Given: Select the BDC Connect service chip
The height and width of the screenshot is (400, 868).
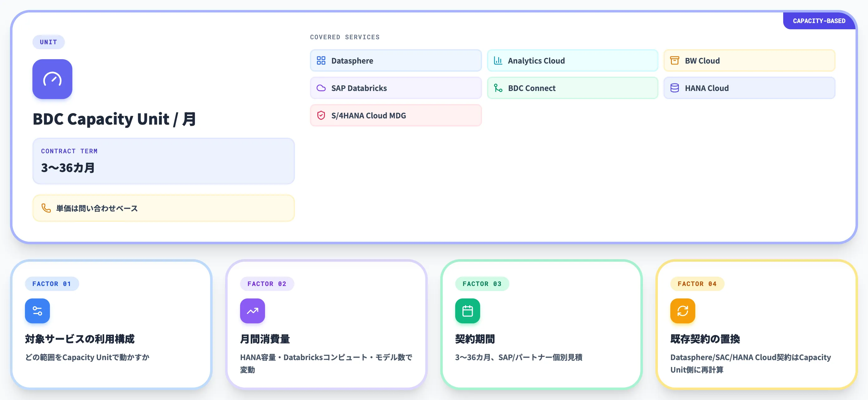Looking at the screenshot, I should click(572, 88).
